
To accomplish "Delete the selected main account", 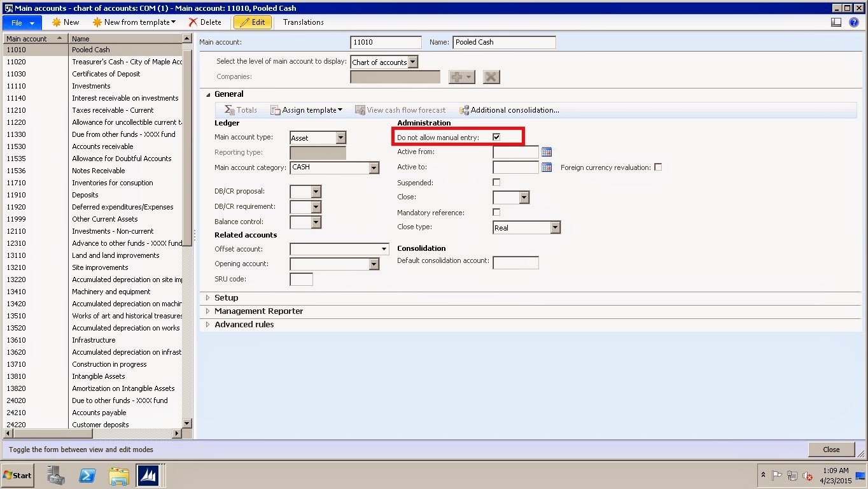I will tap(205, 22).
